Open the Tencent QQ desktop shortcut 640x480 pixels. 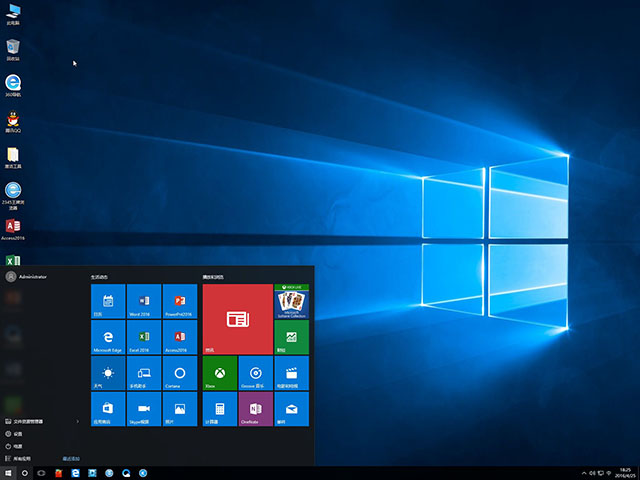coord(13,122)
